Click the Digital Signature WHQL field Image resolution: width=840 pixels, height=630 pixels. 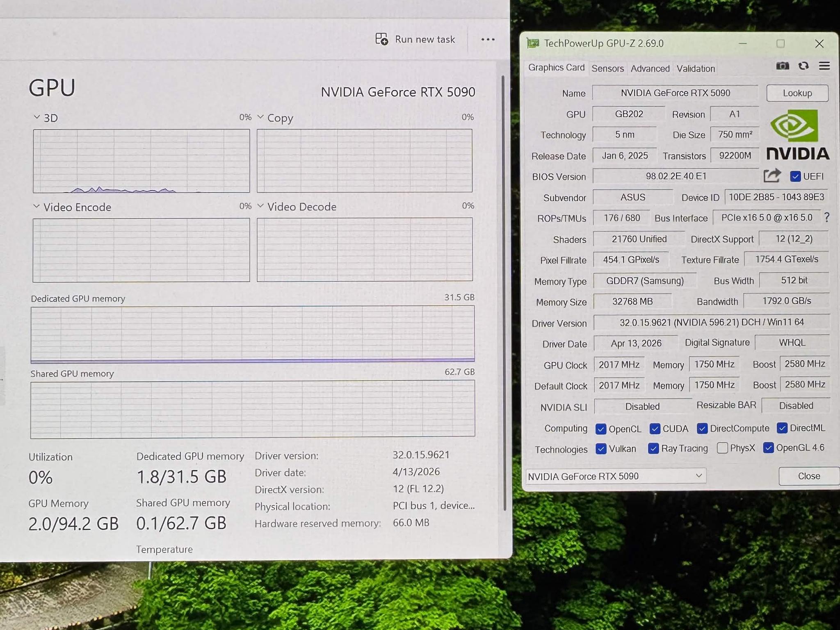[x=792, y=342]
